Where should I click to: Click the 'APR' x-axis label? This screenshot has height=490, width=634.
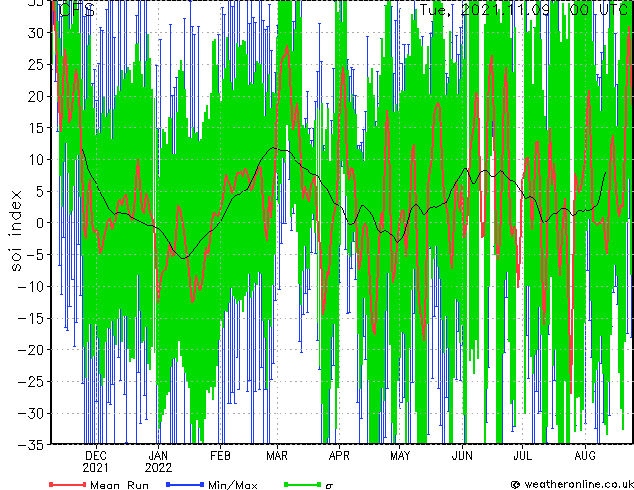click(339, 456)
